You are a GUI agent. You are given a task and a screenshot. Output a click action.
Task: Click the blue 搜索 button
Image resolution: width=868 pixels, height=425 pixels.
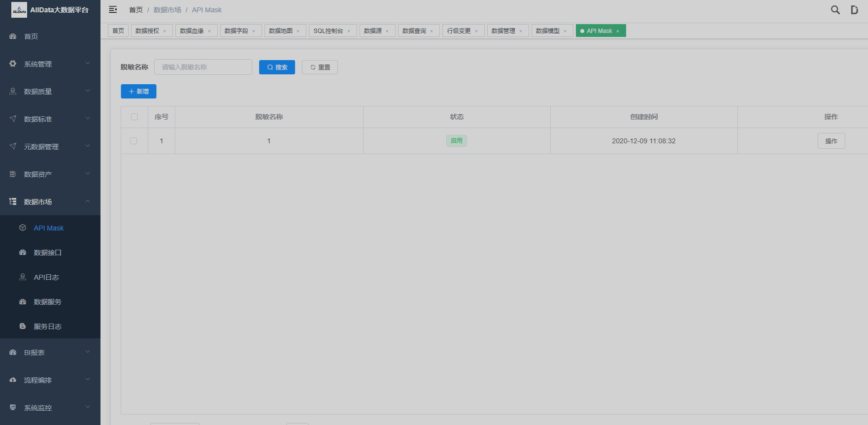click(277, 67)
